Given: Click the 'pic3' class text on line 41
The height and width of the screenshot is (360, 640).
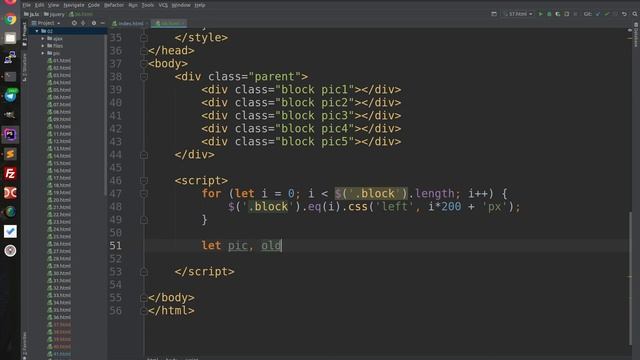Looking at the screenshot, I should tap(334, 116).
